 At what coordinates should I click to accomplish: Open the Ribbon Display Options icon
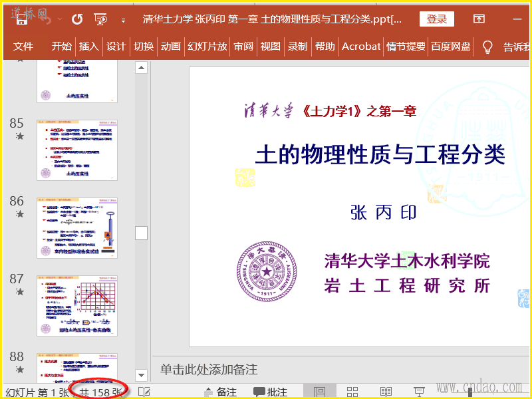point(479,19)
